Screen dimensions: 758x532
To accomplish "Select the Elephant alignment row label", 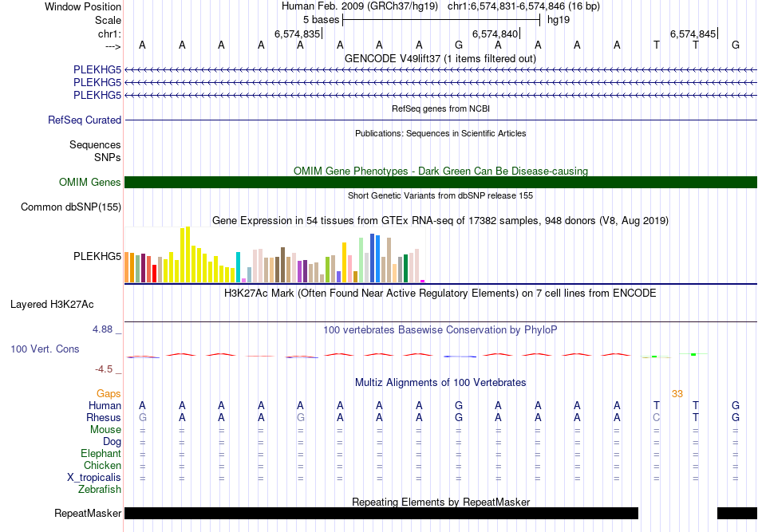I will coord(101,454).
